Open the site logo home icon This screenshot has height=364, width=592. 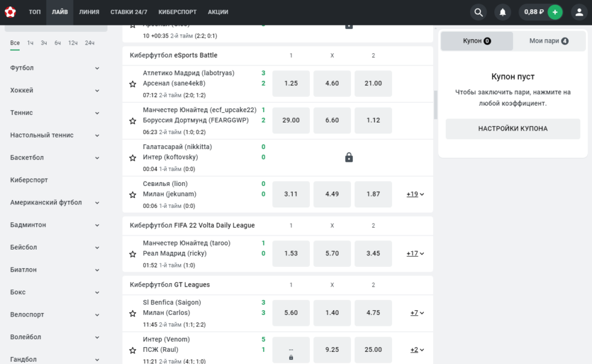pos(10,12)
